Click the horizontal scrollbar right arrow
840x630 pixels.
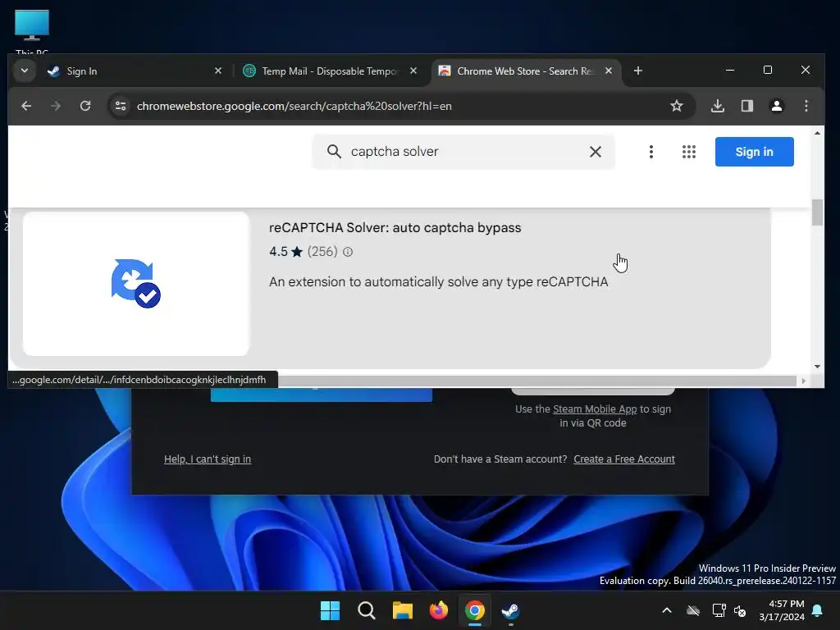tap(803, 381)
